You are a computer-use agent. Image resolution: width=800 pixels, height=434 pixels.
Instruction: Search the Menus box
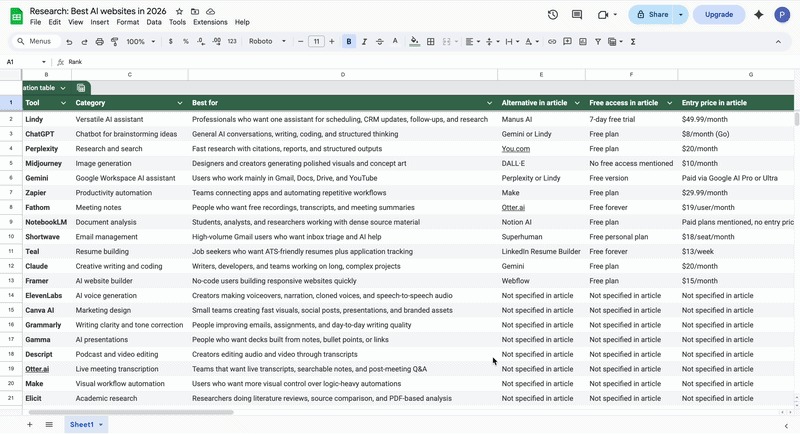(36, 42)
